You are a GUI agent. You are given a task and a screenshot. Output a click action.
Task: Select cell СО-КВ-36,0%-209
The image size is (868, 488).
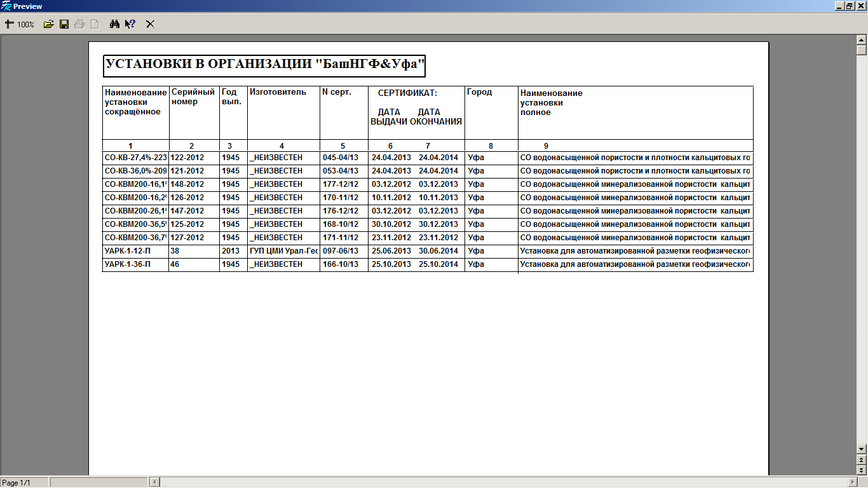point(135,171)
